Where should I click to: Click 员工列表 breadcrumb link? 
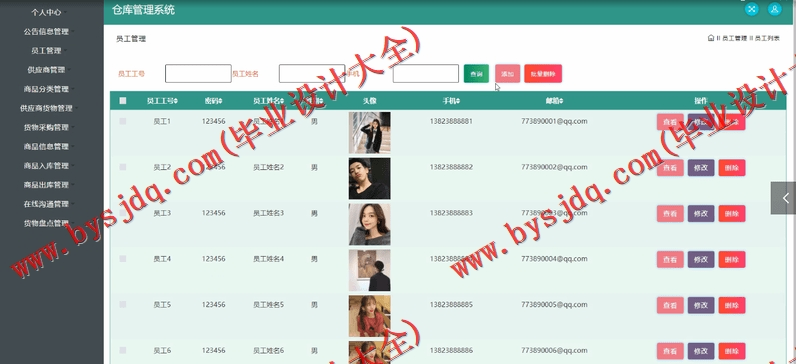click(767, 38)
